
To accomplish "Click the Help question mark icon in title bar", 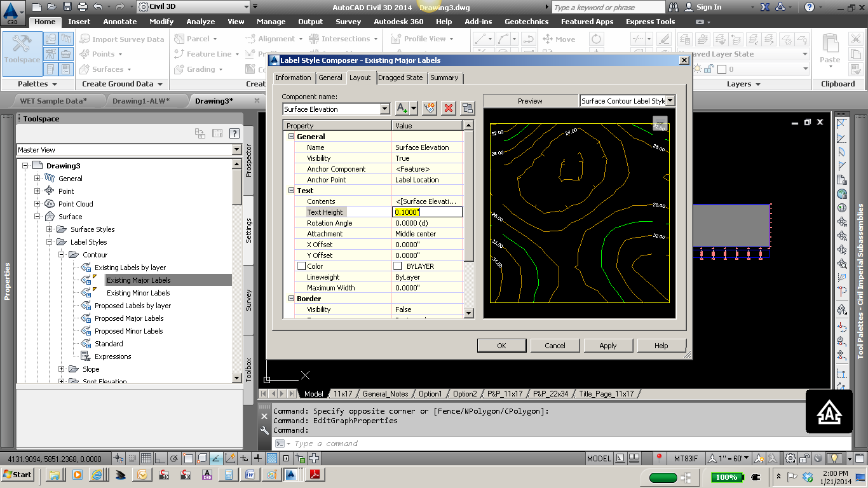I will (x=809, y=7).
